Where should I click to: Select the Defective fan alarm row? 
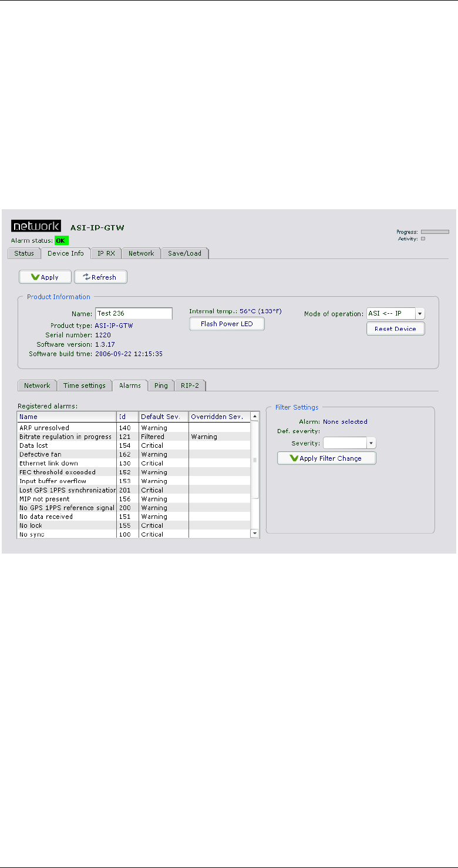[134, 454]
